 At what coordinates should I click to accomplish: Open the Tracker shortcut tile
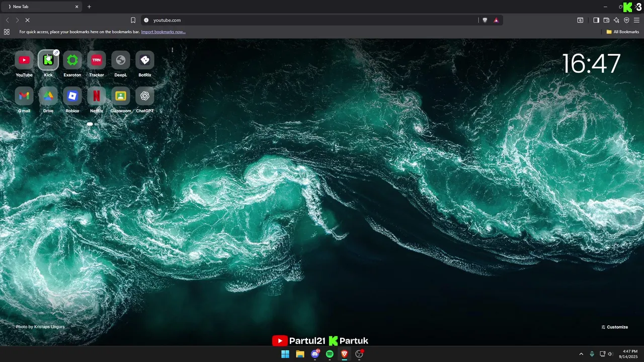pyautogui.click(x=97, y=60)
